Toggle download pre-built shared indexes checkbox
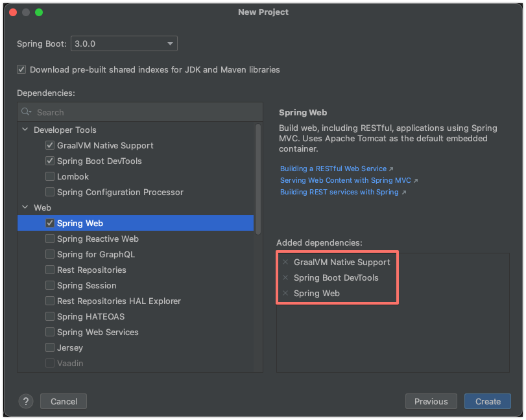Viewport: 526px width, 420px height. (x=21, y=70)
